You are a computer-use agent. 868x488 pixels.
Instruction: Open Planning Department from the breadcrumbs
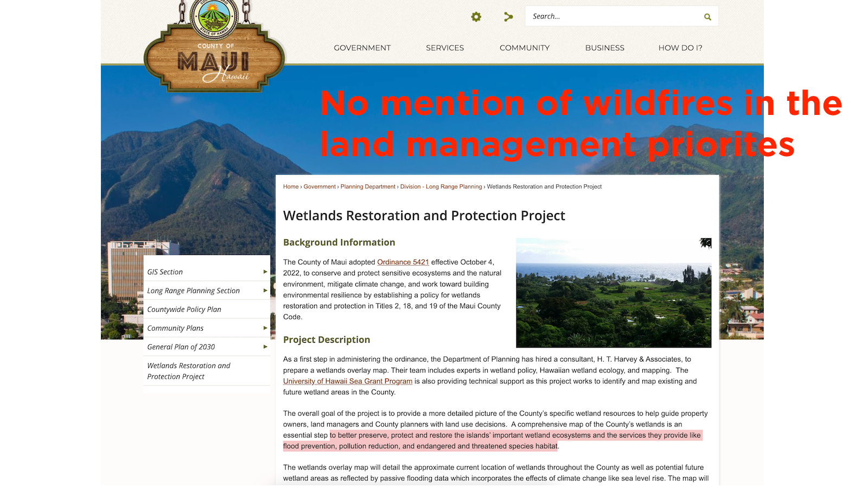pos(368,187)
